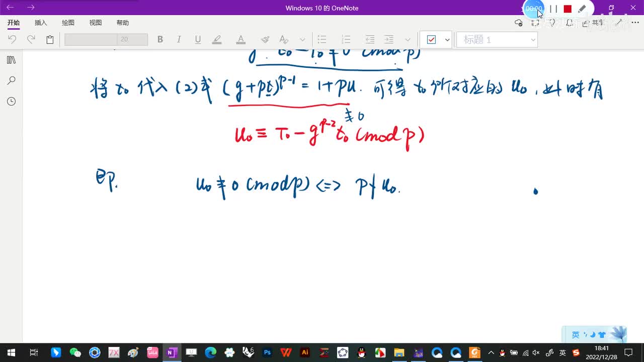Click the recorder pen annotation tool
The width and height of the screenshot is (644, 362).
[582, 9]
